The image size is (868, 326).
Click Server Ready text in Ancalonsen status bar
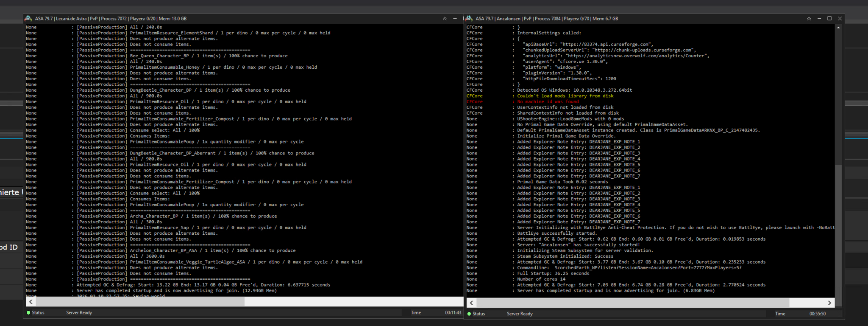coord(520,314)
